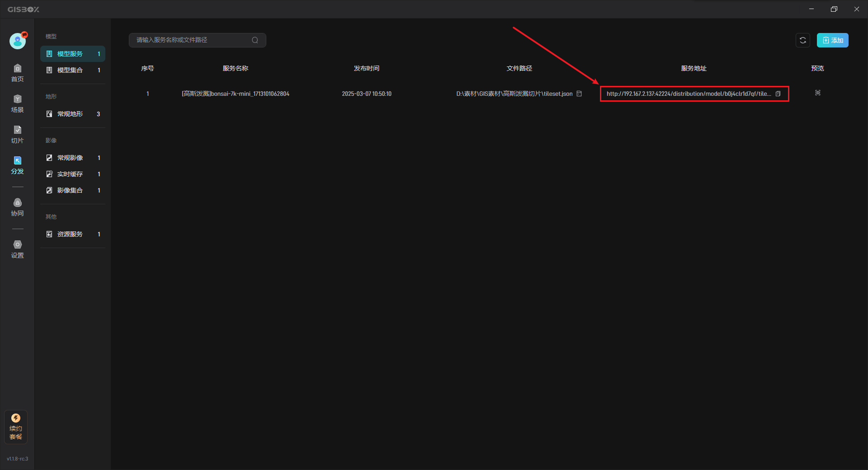Select 实时缓存 in sidebar
The image size is (868, 470).
pyautogui.click(x=73, y=174)
